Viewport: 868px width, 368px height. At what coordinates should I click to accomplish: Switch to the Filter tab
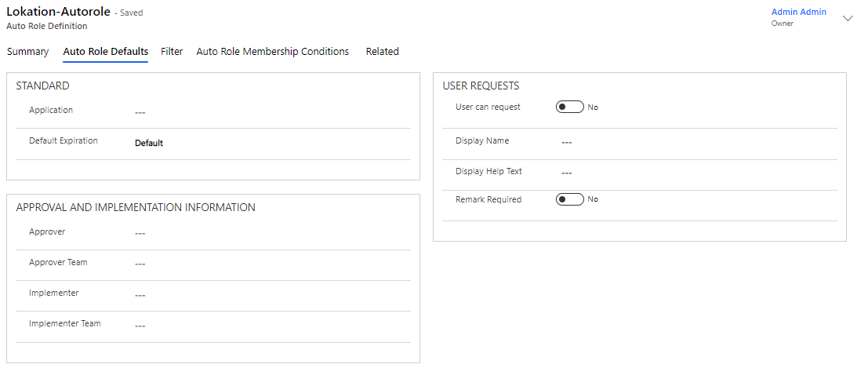click(x=172, y=52)
